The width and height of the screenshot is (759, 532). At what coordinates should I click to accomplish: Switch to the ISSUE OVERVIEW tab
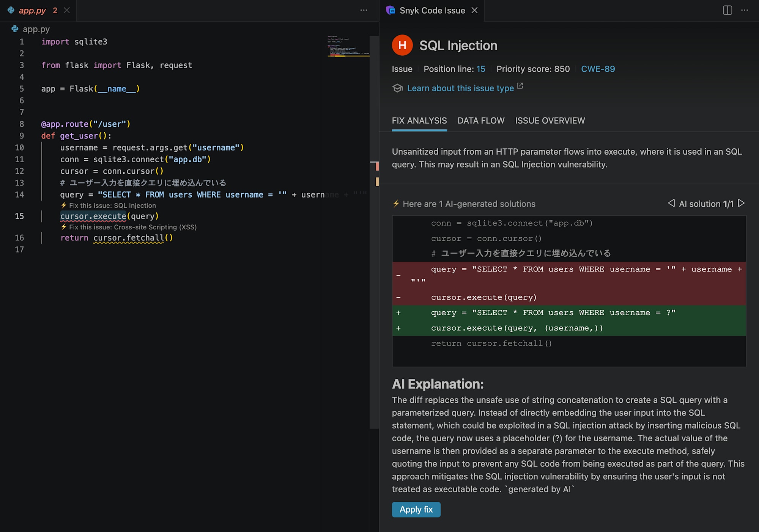click(x=550, y=121)
